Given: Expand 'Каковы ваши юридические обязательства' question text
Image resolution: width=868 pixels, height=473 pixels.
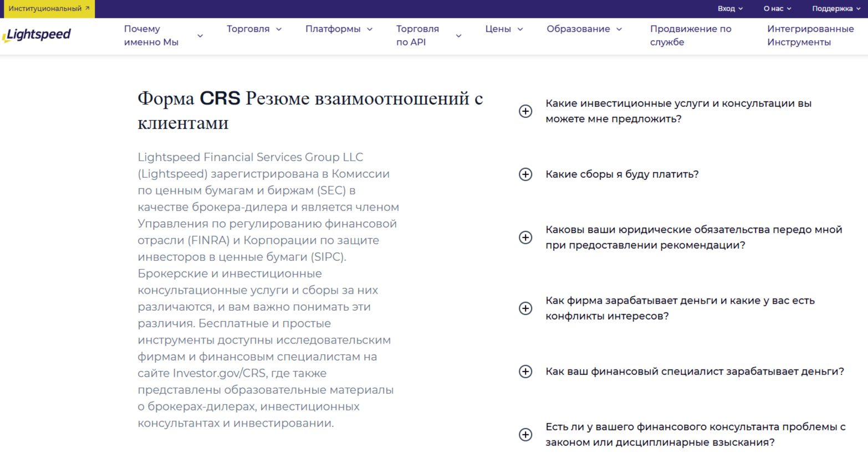Looking at the screenshot, I should point(693,237).
